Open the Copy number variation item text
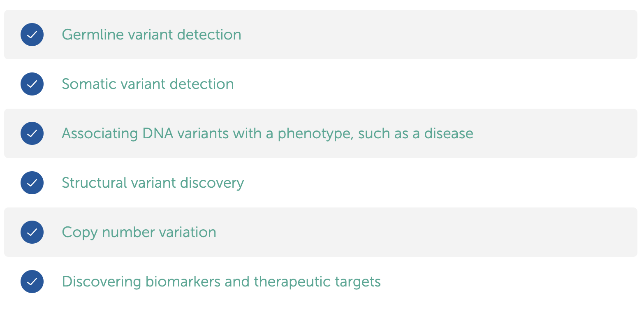This screenshot has height=312, width=644. click(139, 233)
